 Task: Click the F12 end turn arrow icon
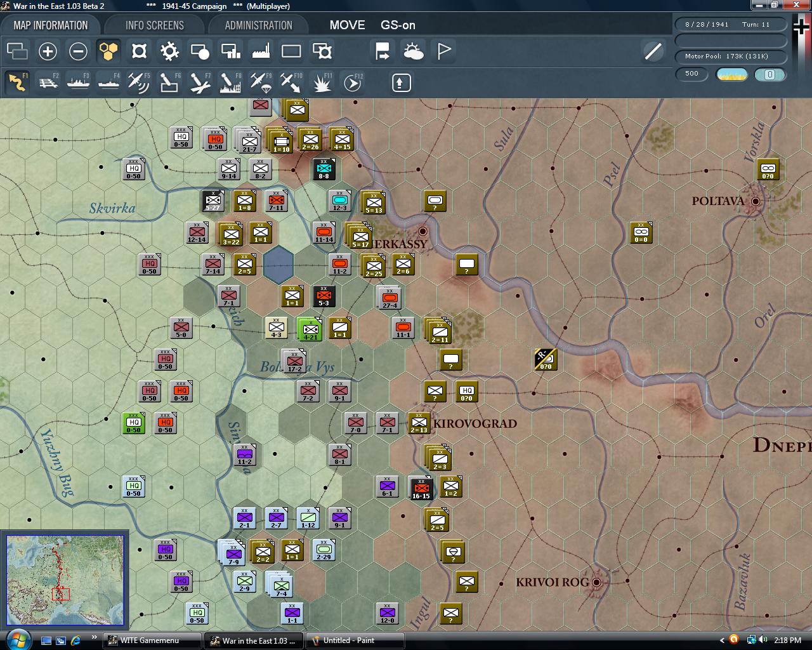point(352,83)
